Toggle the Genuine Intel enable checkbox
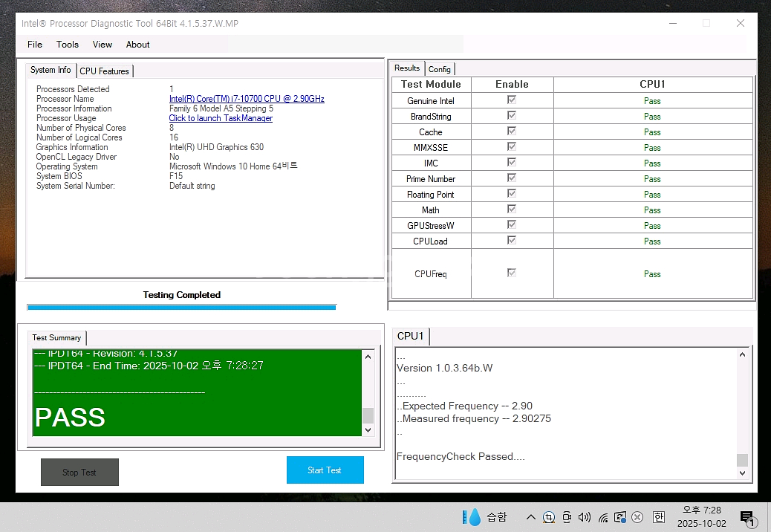The height and width of the screenshot is (532, 771). tap(512, 100)
